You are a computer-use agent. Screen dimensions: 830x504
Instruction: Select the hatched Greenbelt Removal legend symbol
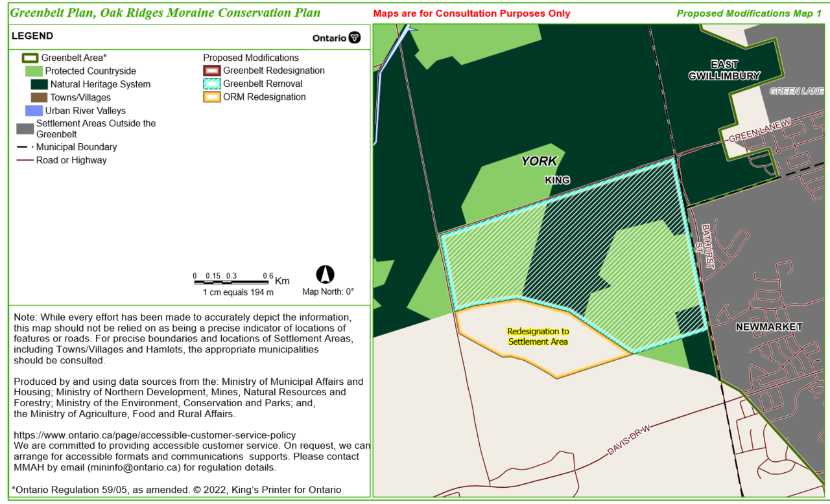(x=212, y=84)
